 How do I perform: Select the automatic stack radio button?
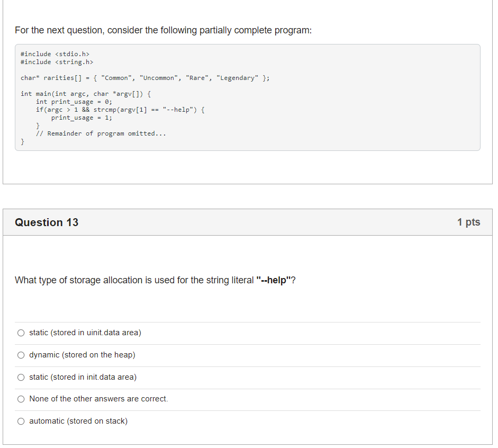pyautogui.click(x=21, y=422)
